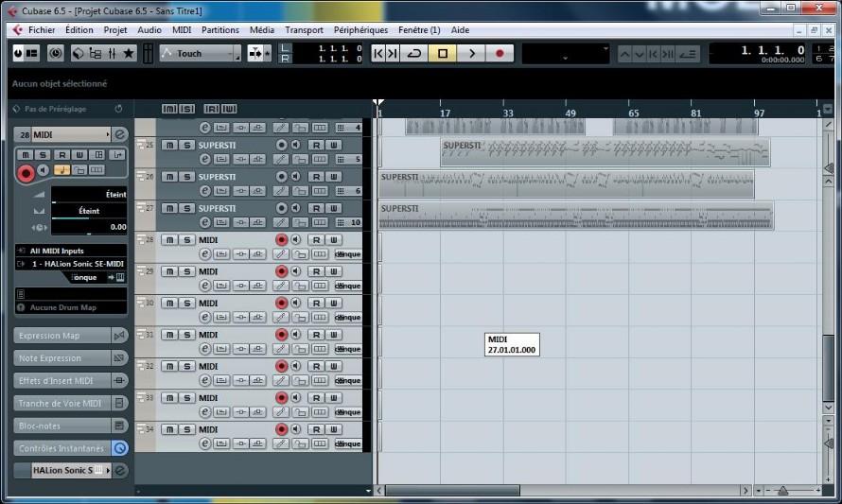Open the Bloc-notes inspector section
Image resolution: width=842 pixels, height=504 pixels.
pyautogui.click(x=62, y=426)
